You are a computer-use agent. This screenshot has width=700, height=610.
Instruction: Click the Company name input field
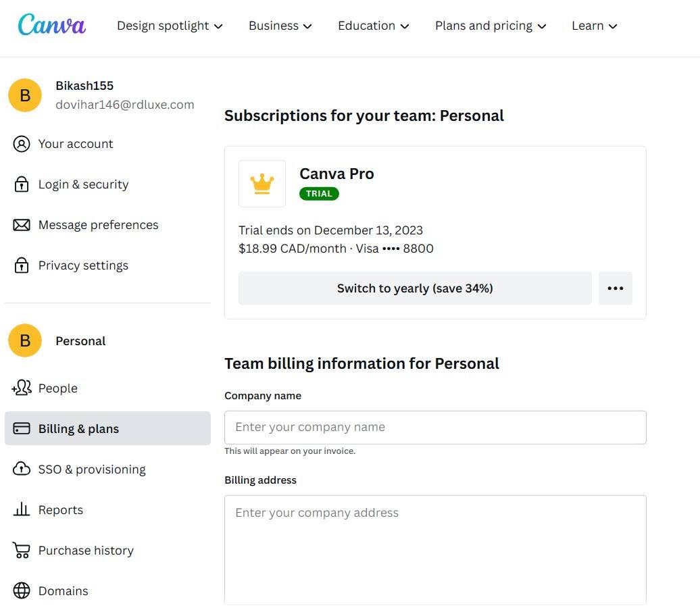pos(435,428)
